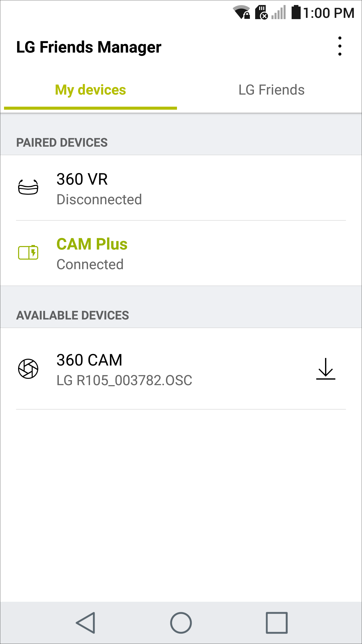This screenshot has height=644, width=362.
Task: Open the 360 VR device entry
Action: [181, 188]
